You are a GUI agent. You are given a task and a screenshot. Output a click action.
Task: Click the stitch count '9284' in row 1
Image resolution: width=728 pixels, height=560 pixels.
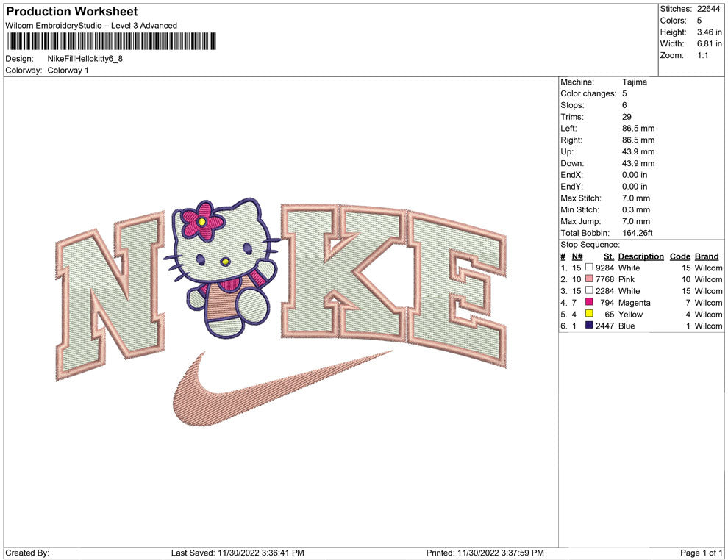pos(604,268)
